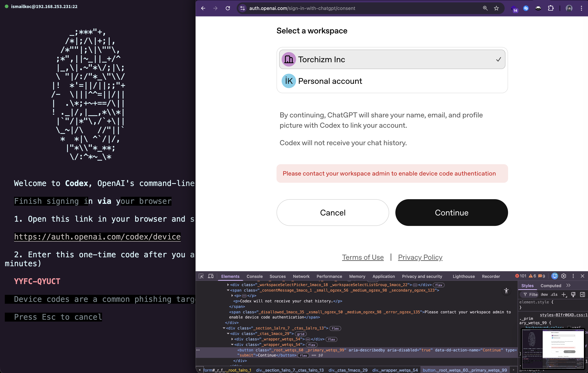588x373 pixels.
Task: Switch to the Network tab
Action: point(301,276)
